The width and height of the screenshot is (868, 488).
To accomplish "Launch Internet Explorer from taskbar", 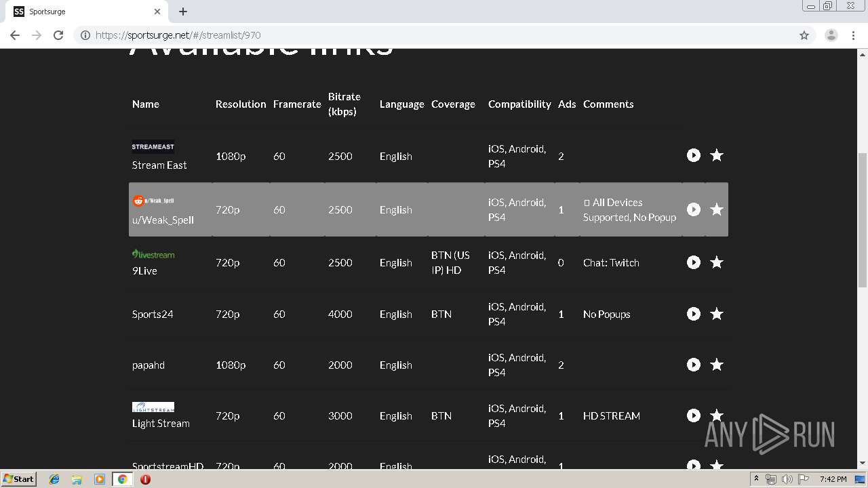I will (x=54, y=479).
